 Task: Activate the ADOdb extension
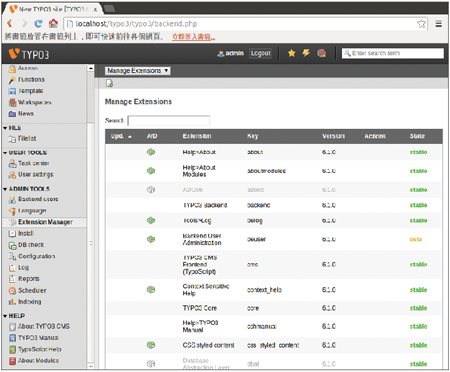pos(151,190)
